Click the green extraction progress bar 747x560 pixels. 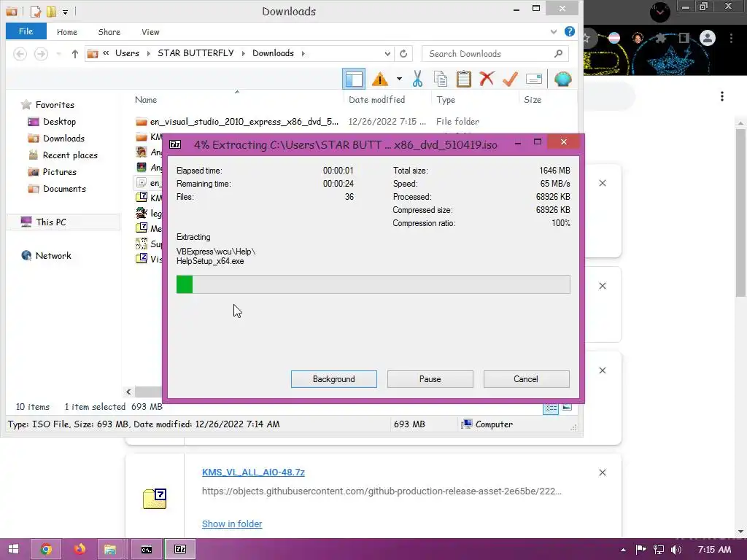point(373,284)
